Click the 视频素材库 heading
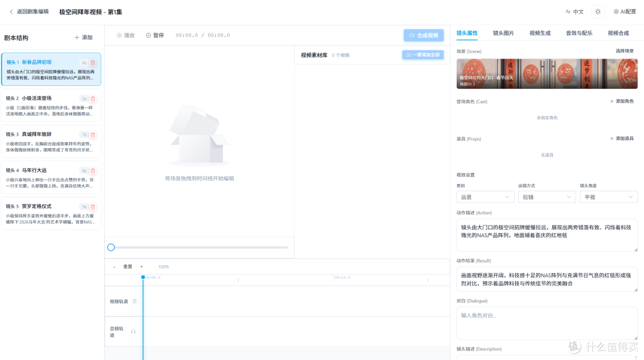 (x=314, y=55)
